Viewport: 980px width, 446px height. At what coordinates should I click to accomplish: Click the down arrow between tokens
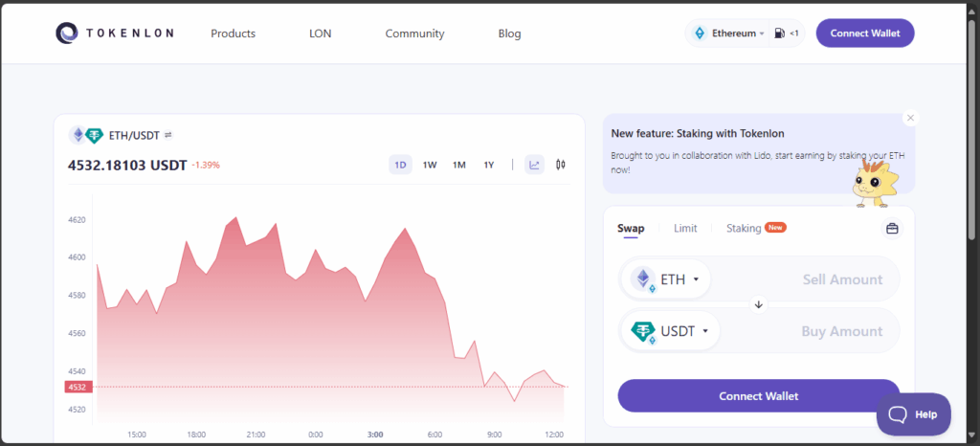point(759,305)
